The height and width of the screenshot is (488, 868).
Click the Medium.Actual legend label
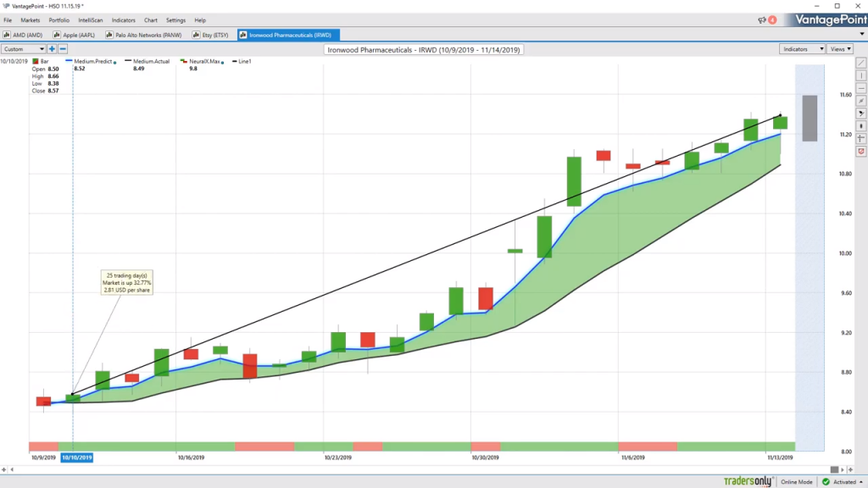[x=151, y=61]
